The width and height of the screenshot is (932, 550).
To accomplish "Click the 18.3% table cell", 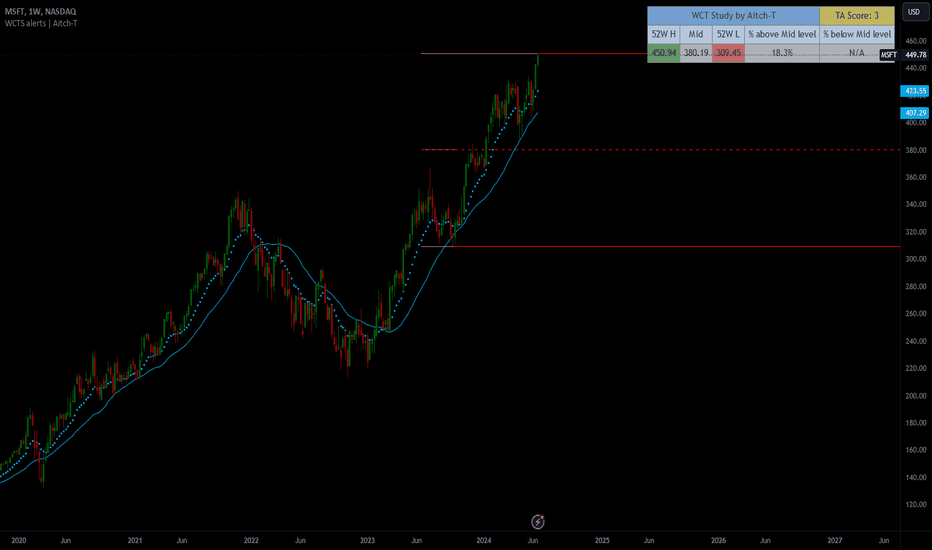I will (782, 53).
